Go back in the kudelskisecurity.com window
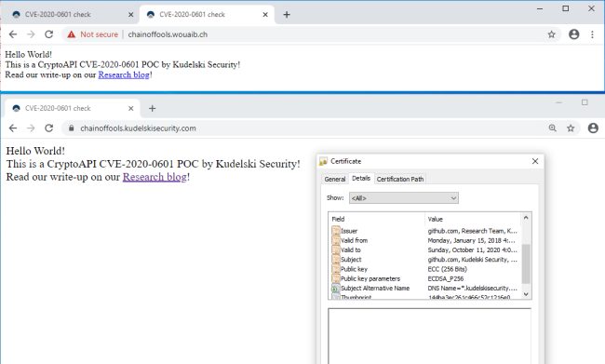605x364 pixels. pos(13,128)
